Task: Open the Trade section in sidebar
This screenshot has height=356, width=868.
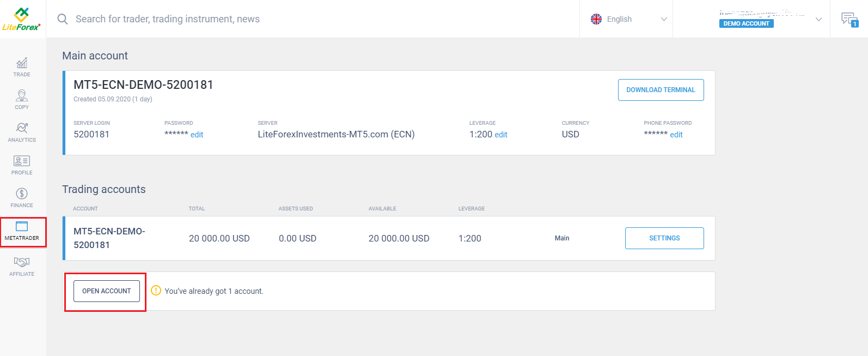Action: (22, 67)
